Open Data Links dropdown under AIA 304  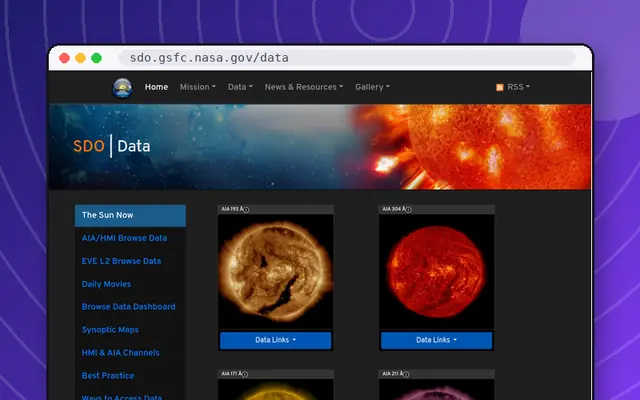[x=437, y=340]
